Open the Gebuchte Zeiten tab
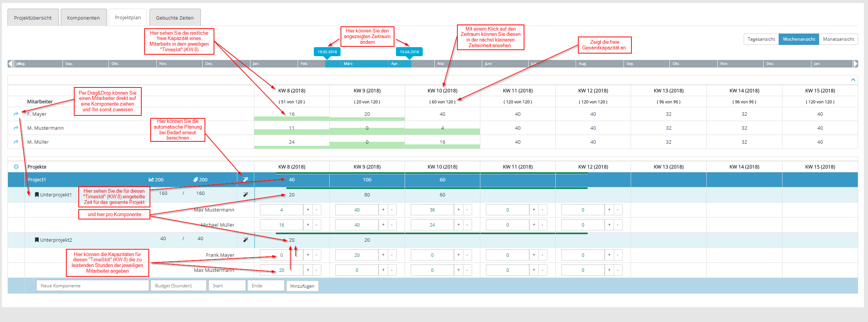The image size is (868, 322). click(x=175, y=18)
